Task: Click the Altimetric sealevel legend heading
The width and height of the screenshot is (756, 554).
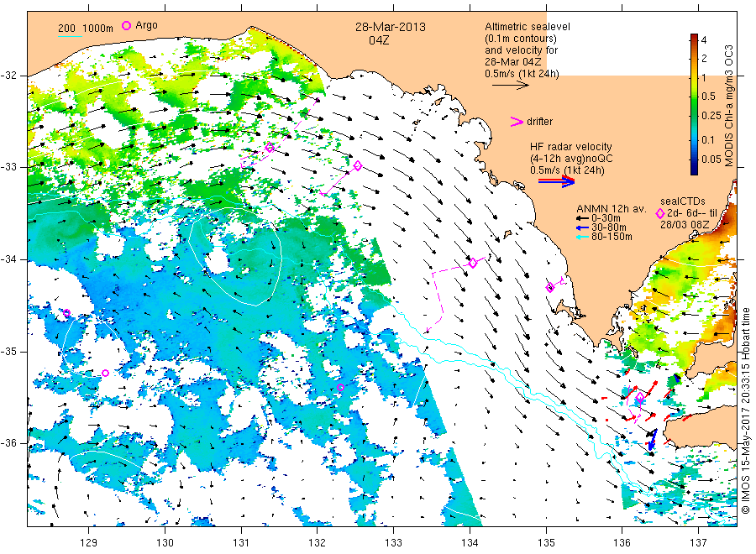Action: coord(528,27)
